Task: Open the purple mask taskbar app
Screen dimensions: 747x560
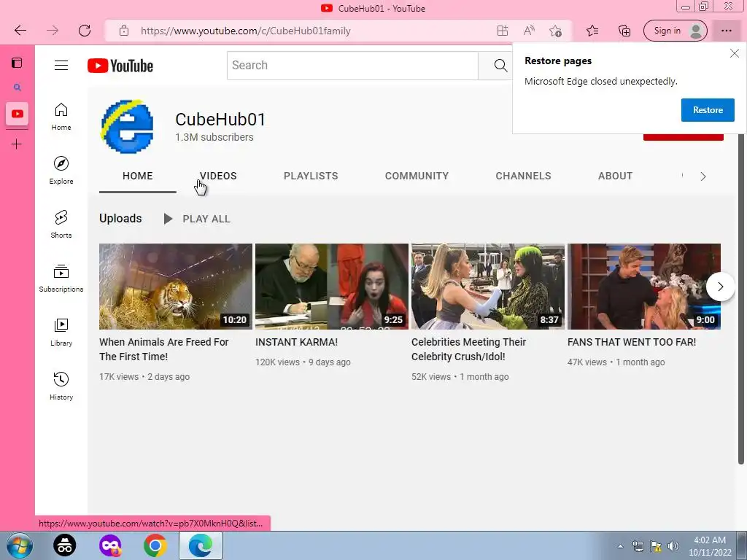Action: [x=110, y=545]
